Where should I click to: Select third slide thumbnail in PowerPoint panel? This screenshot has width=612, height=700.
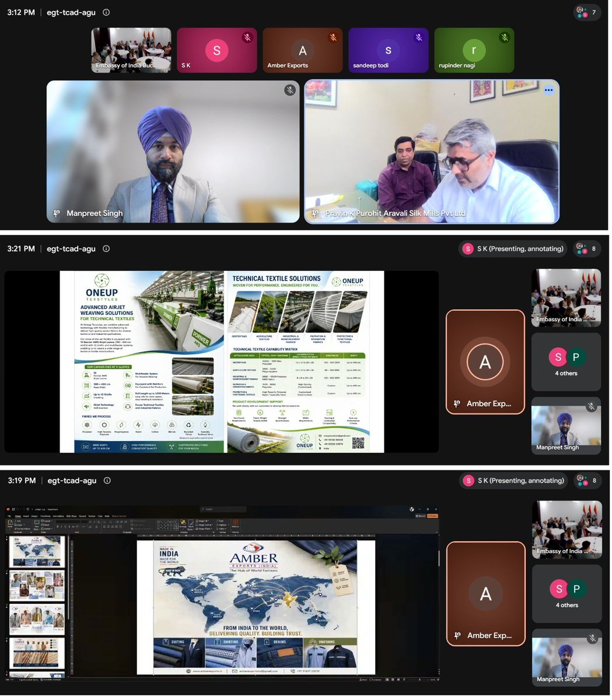click(37, 620)
